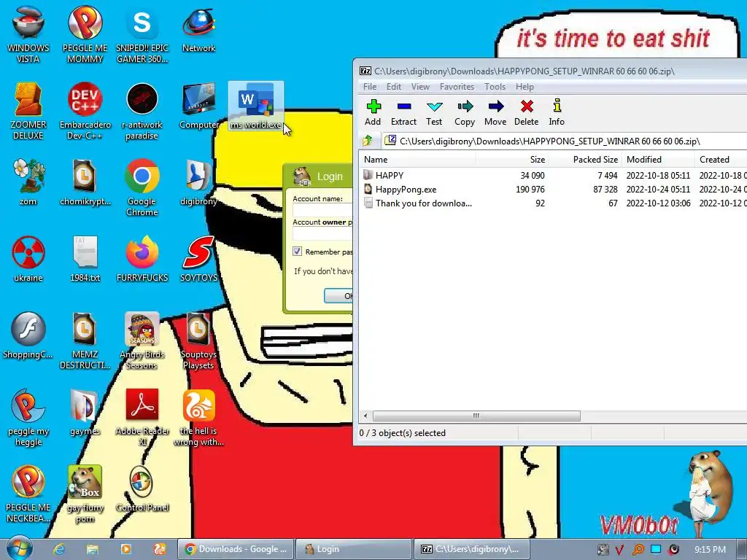Select the Skype SNIPED!! EPIC GAMER icon
Image resolution: width=747 pixels, height=560 pixels.
pyautogui.click(x=142, y=34)
